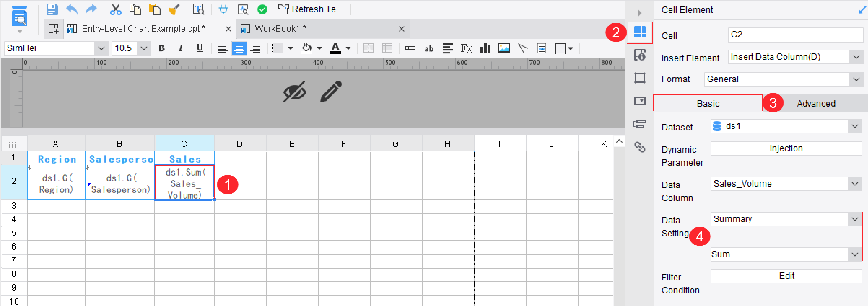Image resolution: width=868 pixels, height=306 pixels.
Task: Open the new template grid-plus icon
Action: 53,29
